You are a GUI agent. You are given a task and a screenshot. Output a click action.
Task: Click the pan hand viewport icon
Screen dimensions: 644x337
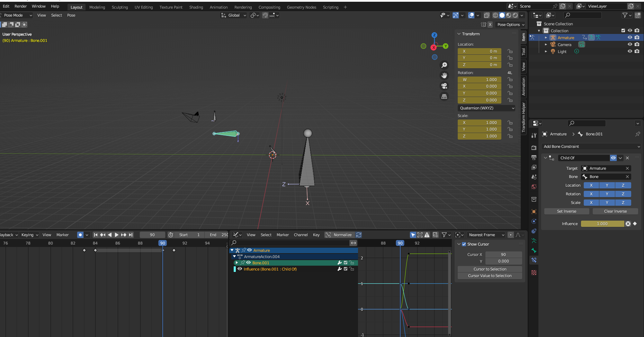pos(444,76)
